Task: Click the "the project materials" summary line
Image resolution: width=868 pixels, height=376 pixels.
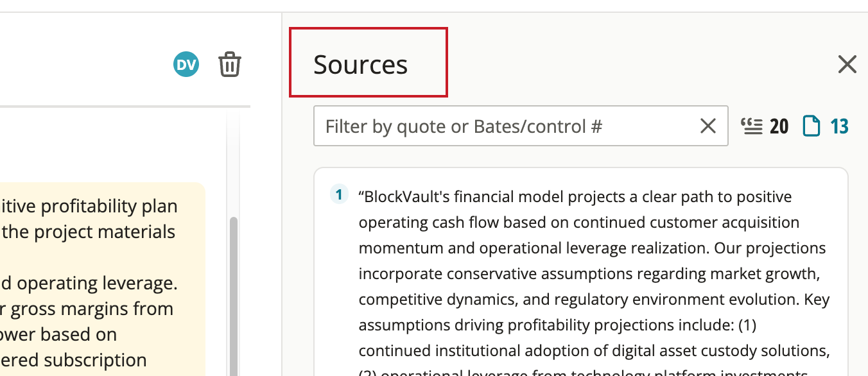Action: pos(88,232)
